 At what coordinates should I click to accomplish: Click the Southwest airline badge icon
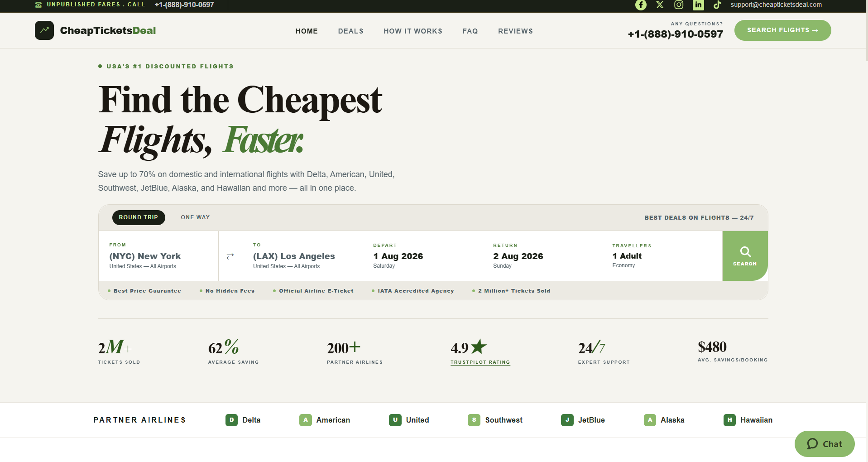pyautogui.click(x=474, y=420)
